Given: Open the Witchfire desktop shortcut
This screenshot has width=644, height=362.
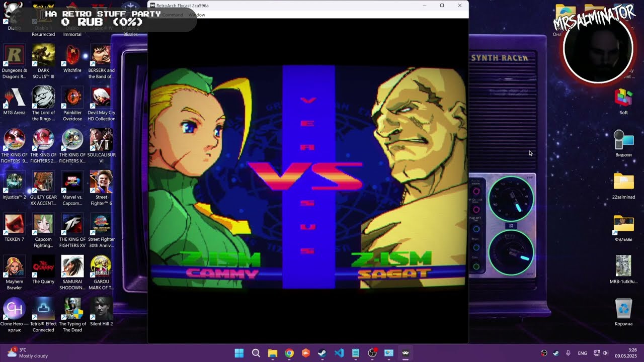Looking at the screenshot, I should click(72, 59).
